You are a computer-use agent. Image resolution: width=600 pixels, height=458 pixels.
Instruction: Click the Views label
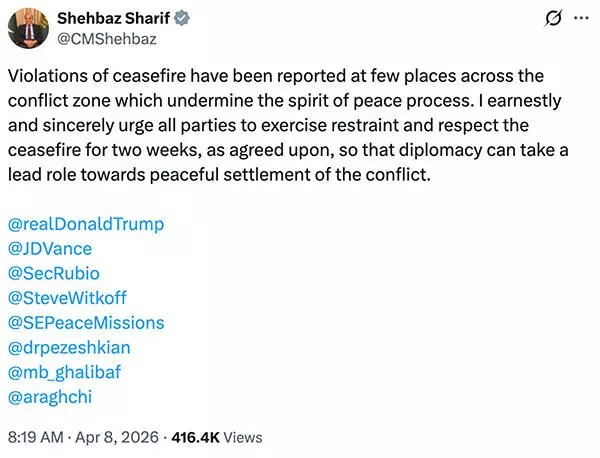pyautogui.click(x=243, y=437)
